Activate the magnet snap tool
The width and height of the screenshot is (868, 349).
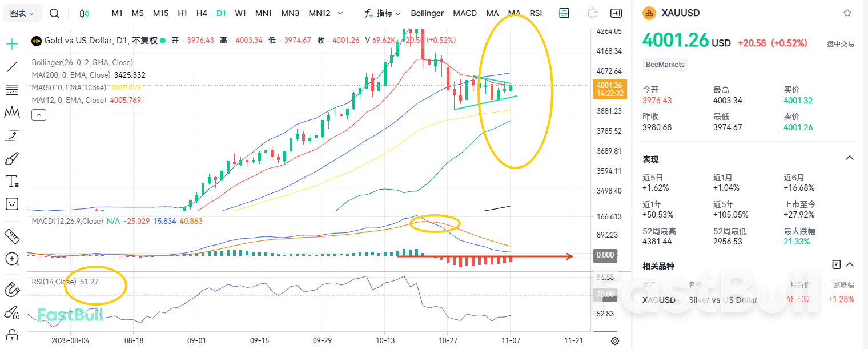tap(11, 290)
